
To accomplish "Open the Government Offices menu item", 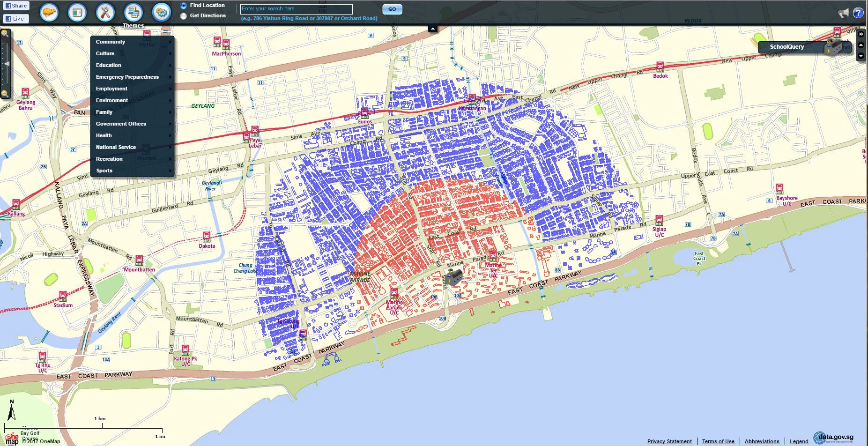I will [133, 124].
